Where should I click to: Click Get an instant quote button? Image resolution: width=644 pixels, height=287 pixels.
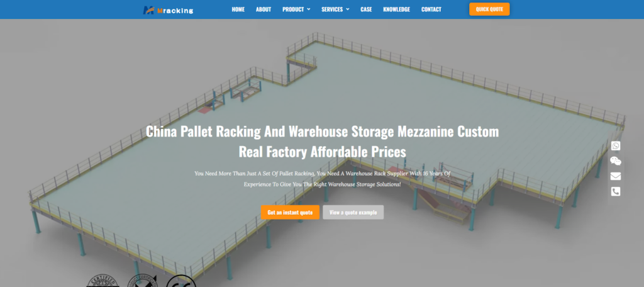click(290, 212)
